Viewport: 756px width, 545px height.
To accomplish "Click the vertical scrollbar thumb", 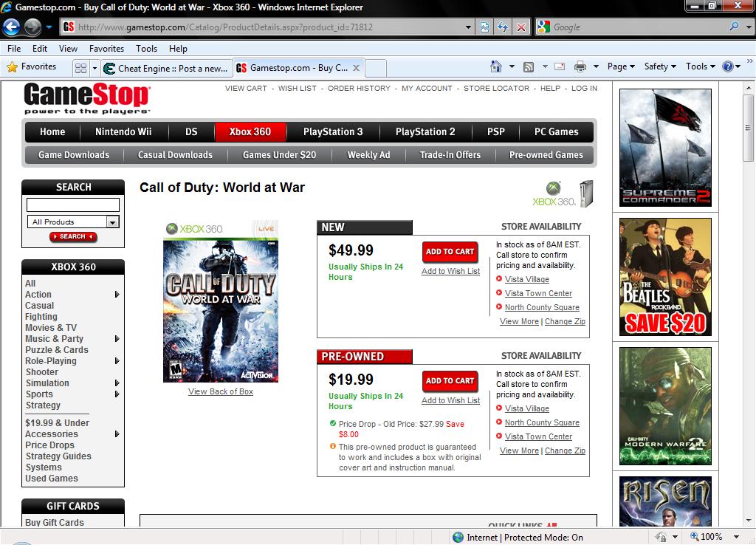I will [748, 128].
